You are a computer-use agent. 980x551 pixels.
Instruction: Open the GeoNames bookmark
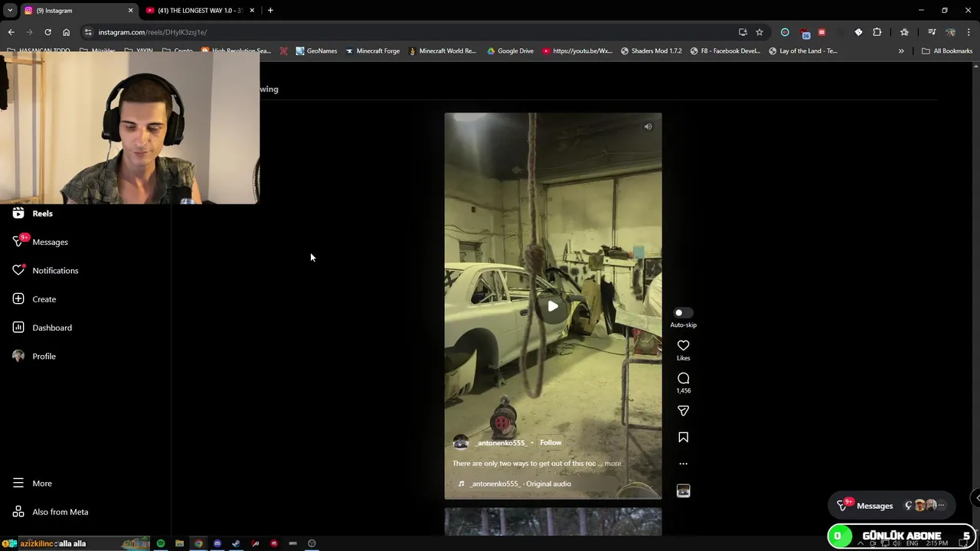(316, 51)
